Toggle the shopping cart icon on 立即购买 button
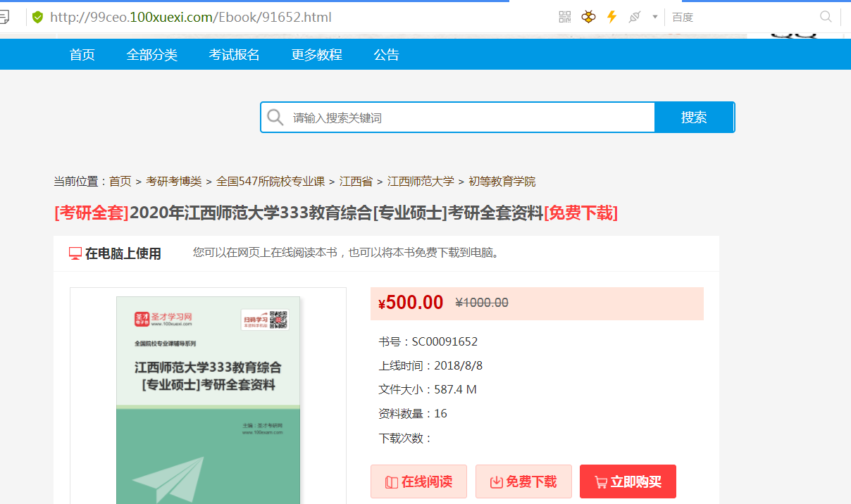 (601, 481)
